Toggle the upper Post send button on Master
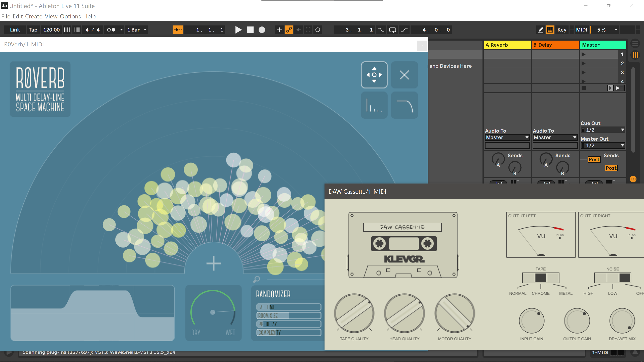The height and width of the screenshot is (362, 644). [594, 159]
